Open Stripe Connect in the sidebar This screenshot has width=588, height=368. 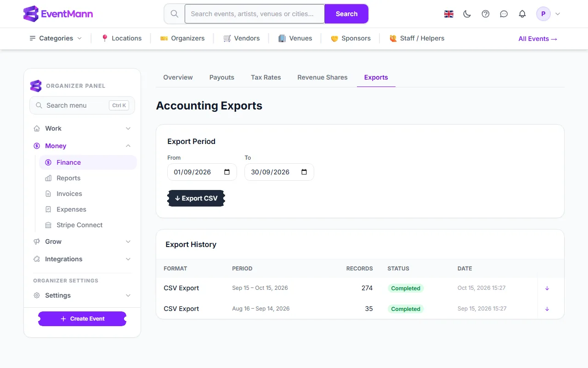(x=88, y=225)
